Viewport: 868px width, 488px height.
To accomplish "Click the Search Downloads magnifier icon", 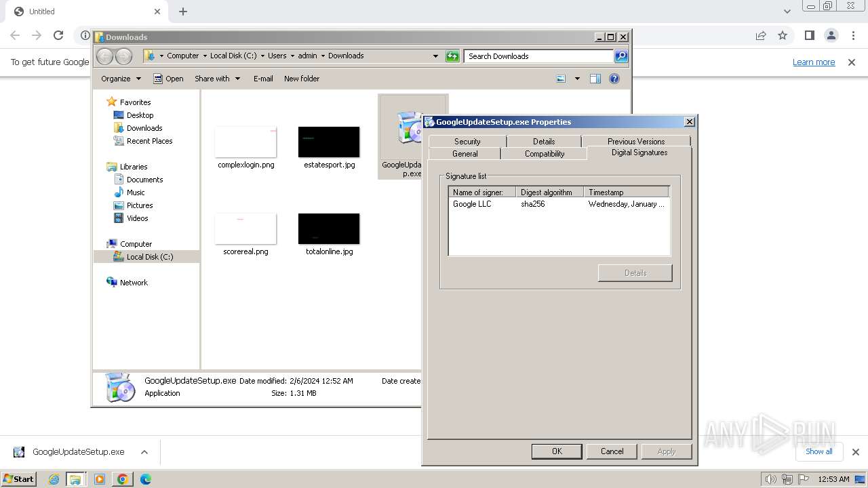I will coord(620,56).
